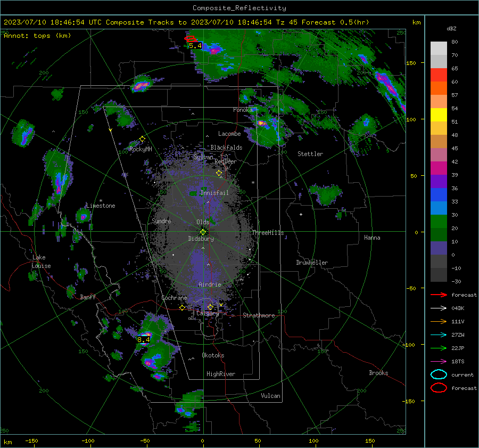Click the magenta swatch in dBZ scale
Image resolution: width=479 pixels, height=448 pixels.
pos(439,168)
